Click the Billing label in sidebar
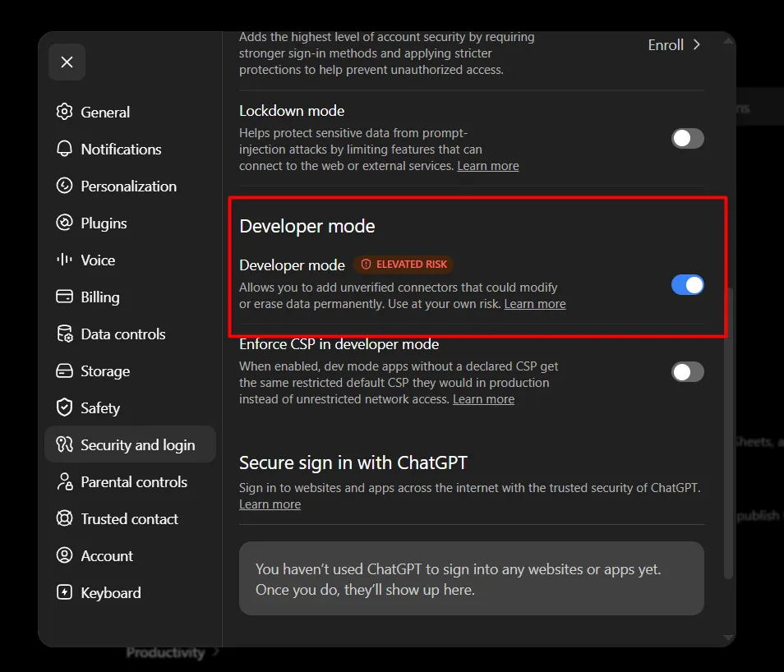This screenshot has width=784, height=672. (100, 297)
